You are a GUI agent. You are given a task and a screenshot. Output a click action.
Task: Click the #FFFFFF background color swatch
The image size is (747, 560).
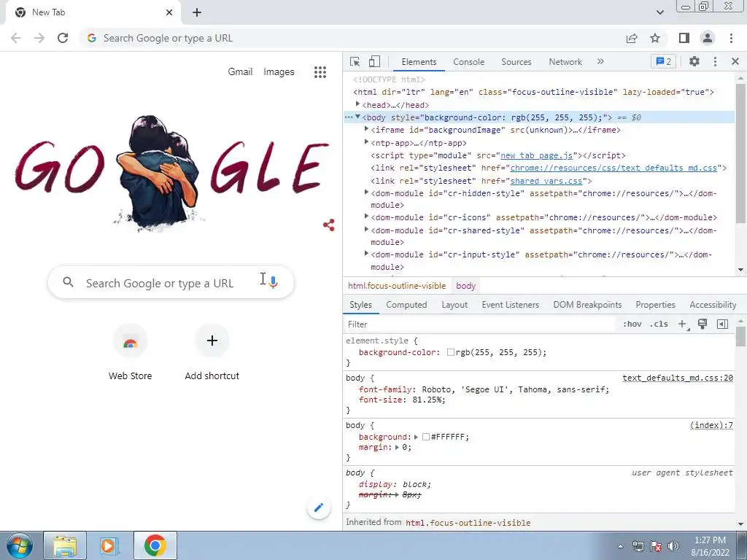(x=426, y=437)
